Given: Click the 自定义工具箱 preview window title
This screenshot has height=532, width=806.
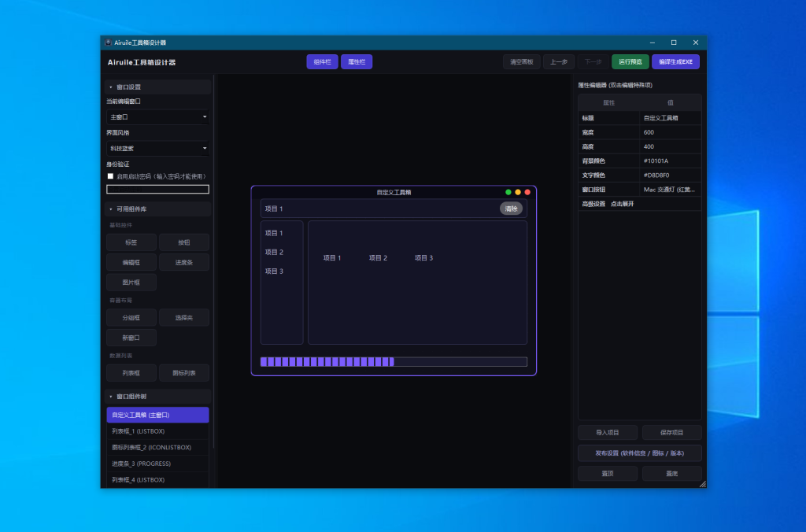Looking at the screenshot, I should pyautogui.click(x=394, y=192).
